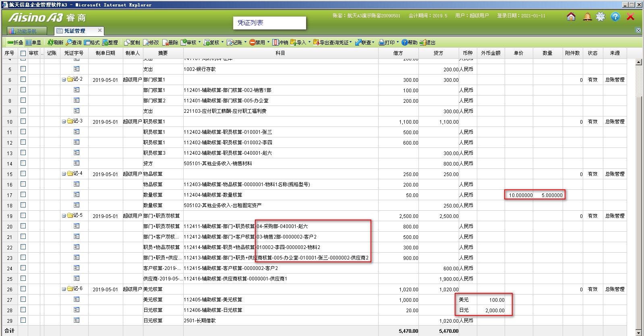Check the checkbox for row 19
The height and width of the screenshot is (336, 644).
click(x=23, y=216)
